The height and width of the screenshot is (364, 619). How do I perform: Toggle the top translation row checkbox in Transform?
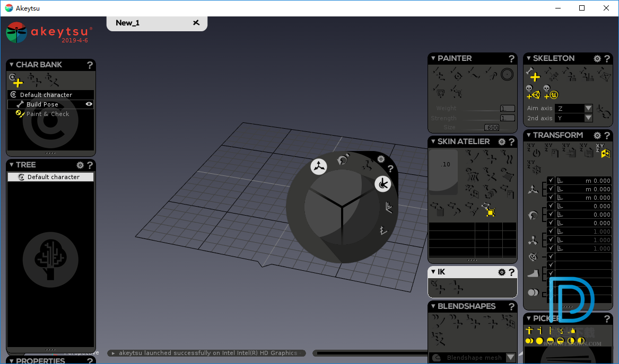click(551, 181)
